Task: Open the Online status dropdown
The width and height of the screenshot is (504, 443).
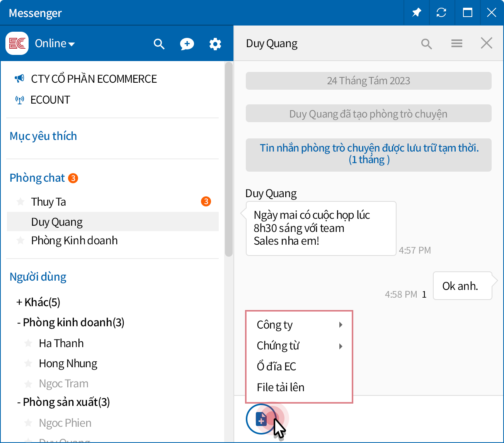Action: [54, 44]
